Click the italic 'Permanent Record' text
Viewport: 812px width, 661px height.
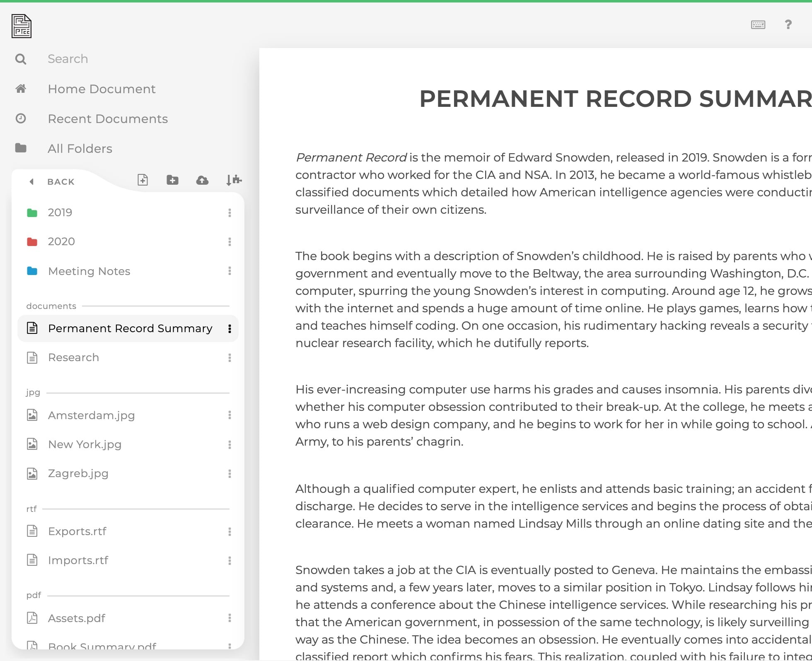[x=351, y=157]
